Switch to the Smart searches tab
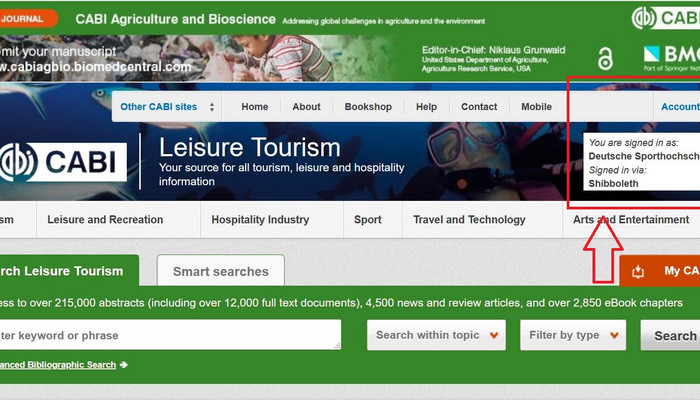 (221, 271)
